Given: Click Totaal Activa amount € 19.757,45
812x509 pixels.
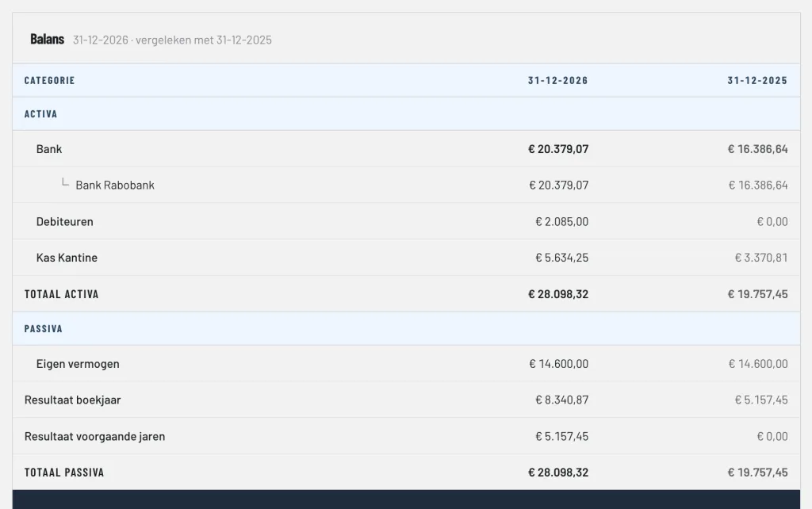Looking at the screenshot, I should (x=757, y=294).
